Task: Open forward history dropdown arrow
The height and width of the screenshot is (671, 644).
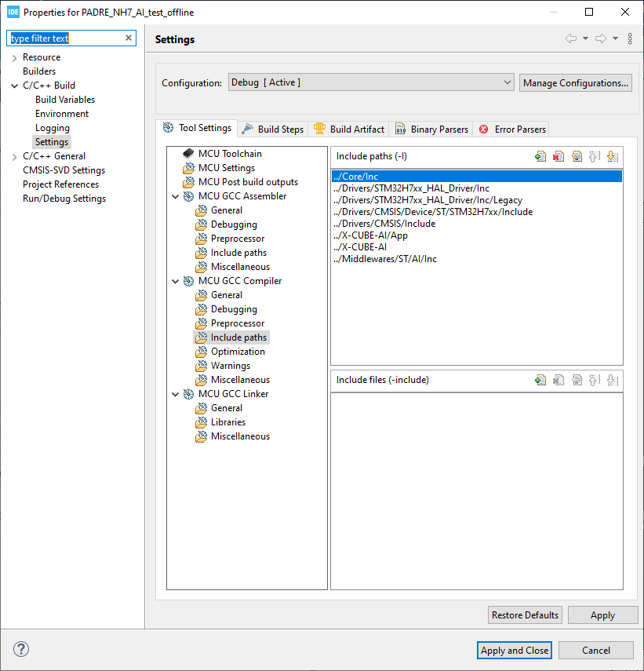Action: click(615, 38)
